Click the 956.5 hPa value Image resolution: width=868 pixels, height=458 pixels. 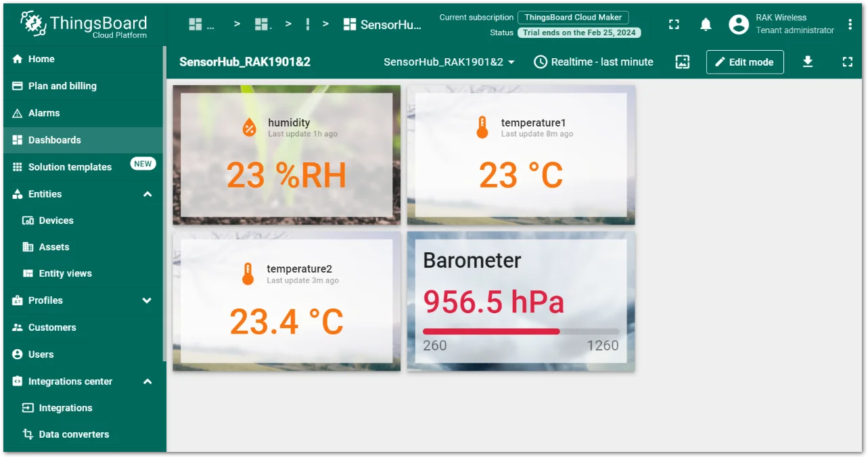tap(493, 302)
